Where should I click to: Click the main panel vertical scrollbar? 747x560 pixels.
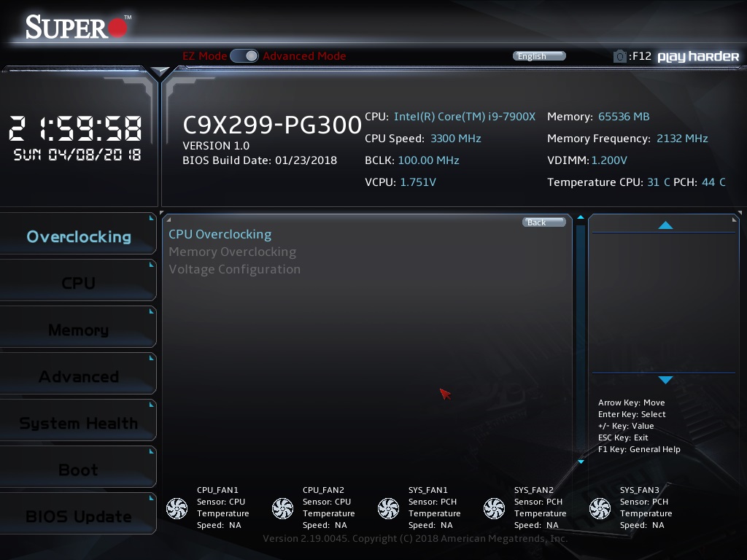pyautogui.click(x=581, y=335)
